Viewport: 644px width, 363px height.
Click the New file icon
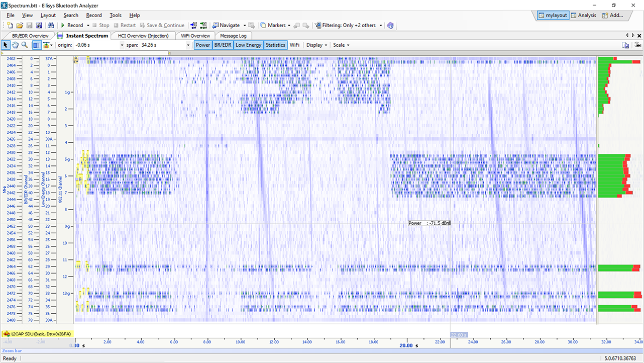pos(11,25)
